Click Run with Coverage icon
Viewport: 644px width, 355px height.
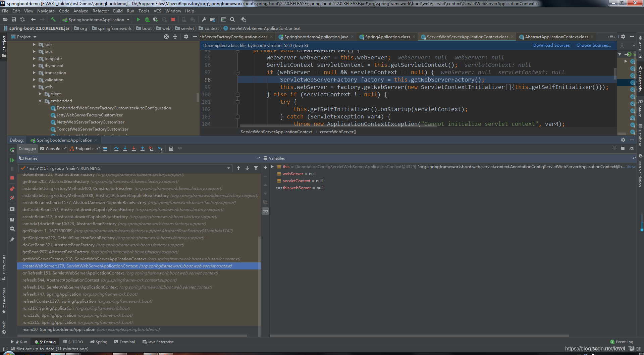[x=156, y=20]
